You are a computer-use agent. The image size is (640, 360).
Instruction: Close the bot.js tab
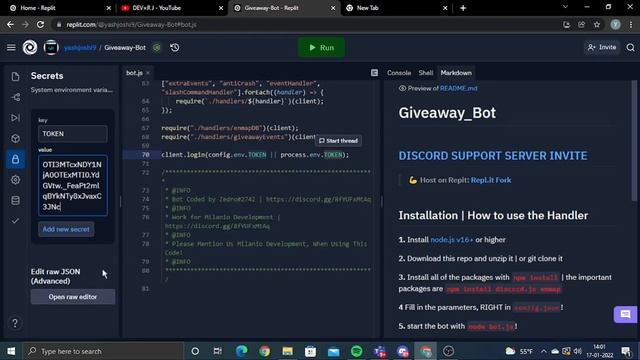tap(148, 73)
